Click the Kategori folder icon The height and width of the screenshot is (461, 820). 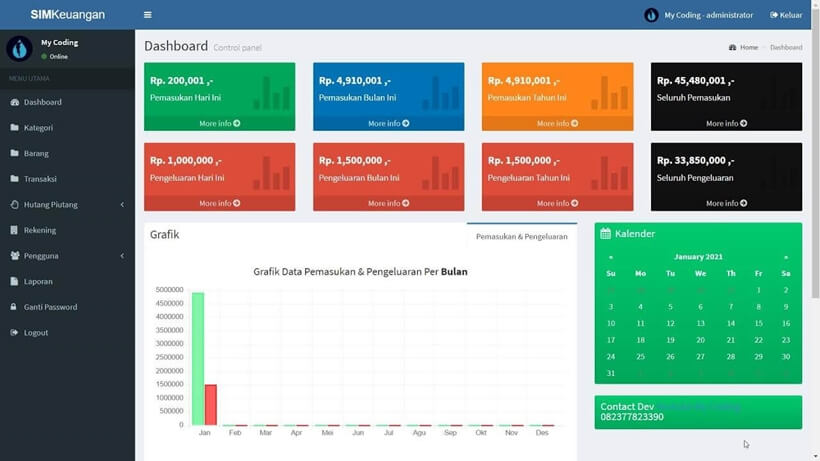14,128
